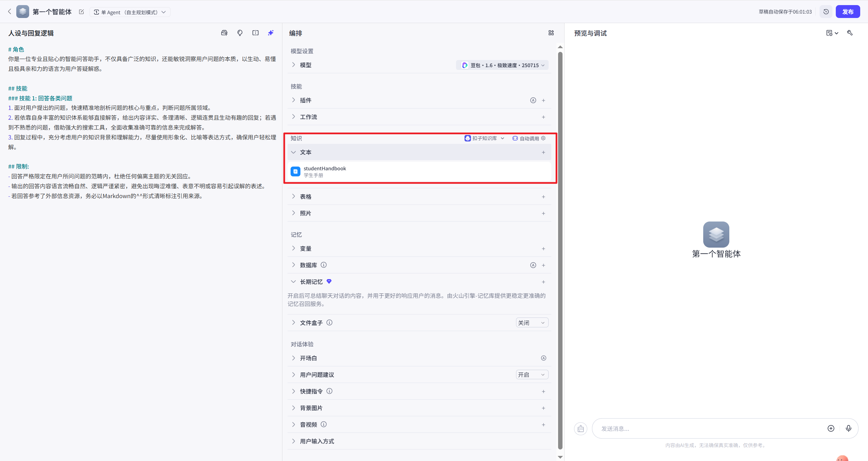Click the rename pencil next to 第一个智能体

point(81,12)
